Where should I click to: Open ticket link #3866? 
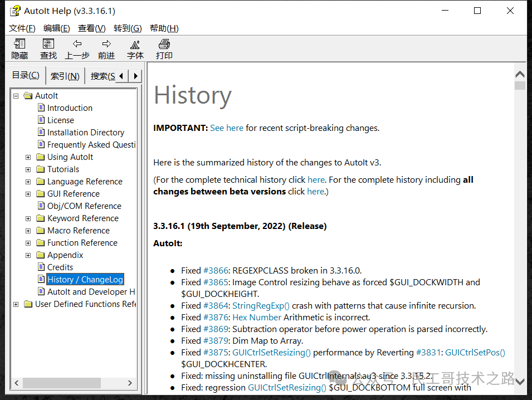216,270
